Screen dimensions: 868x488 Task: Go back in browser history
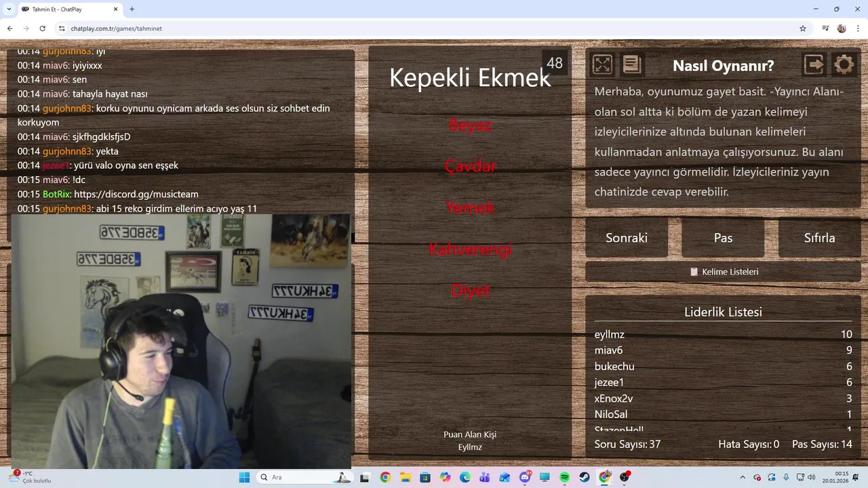click(10, 28)
